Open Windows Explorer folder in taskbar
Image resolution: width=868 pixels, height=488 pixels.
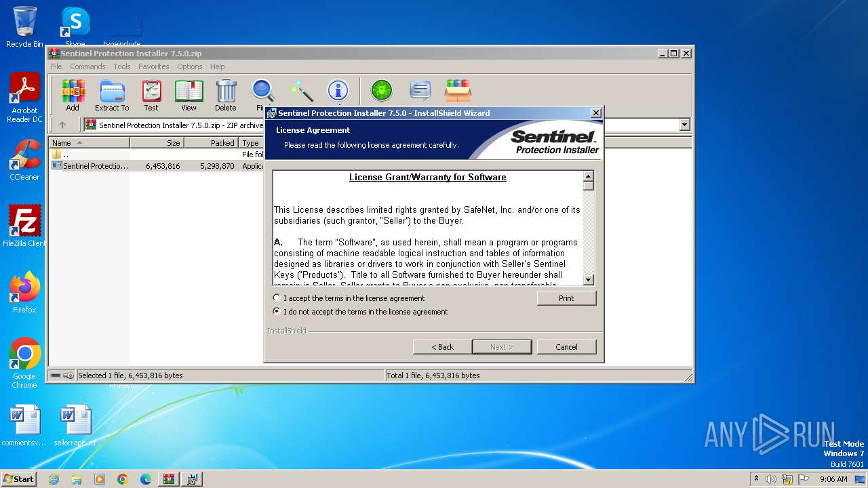[77, 479]
